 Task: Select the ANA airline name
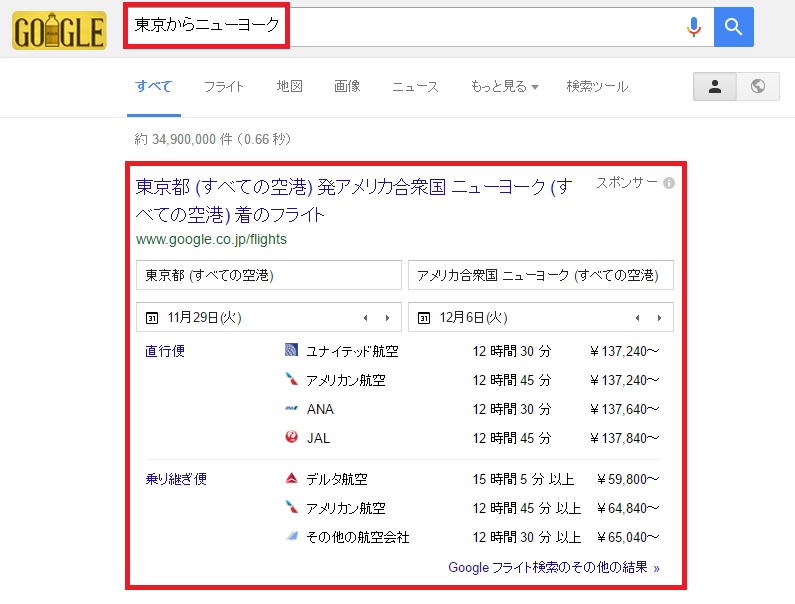click(320, 409)
